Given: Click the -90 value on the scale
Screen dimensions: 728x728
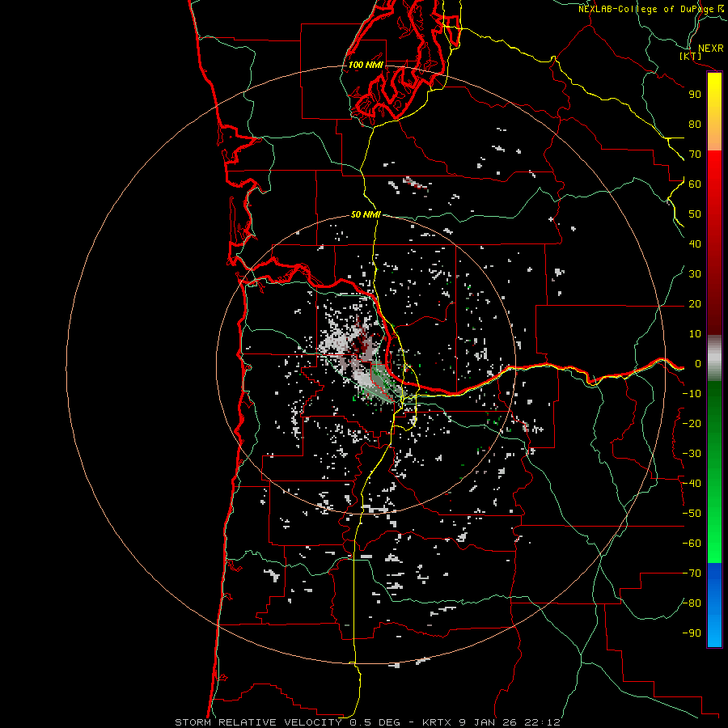Looking at the screenshot, I should pos(692,633).
